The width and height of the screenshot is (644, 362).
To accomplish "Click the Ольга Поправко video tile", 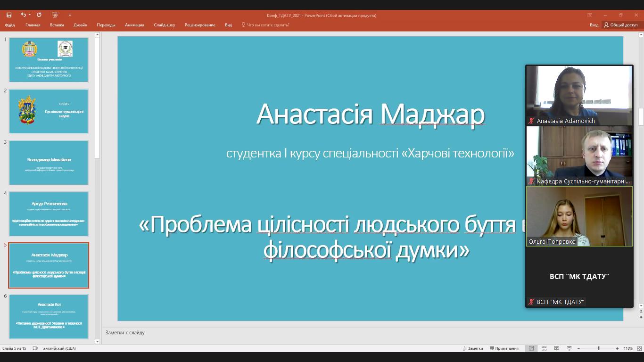I will (579, 216).
